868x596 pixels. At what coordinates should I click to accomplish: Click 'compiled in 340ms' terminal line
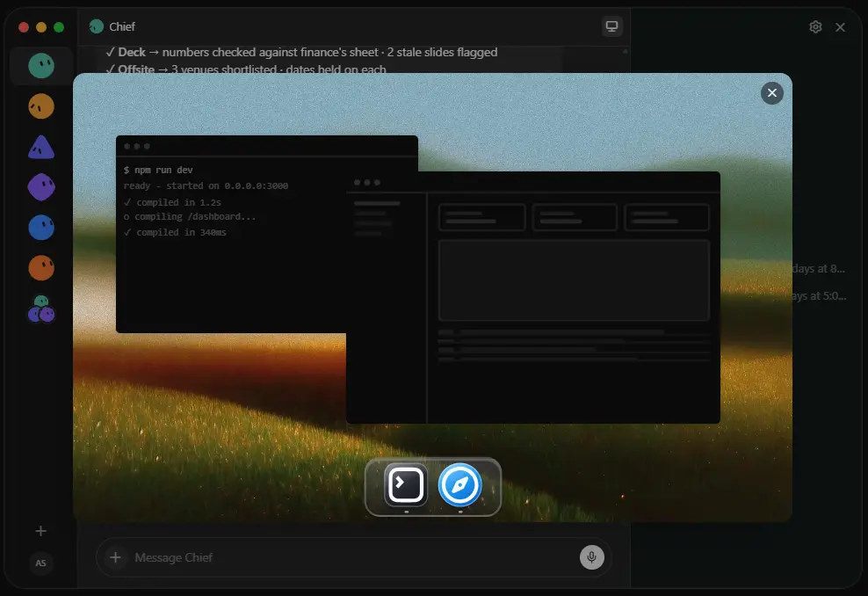pyautogui.click(x=175, y=232)
